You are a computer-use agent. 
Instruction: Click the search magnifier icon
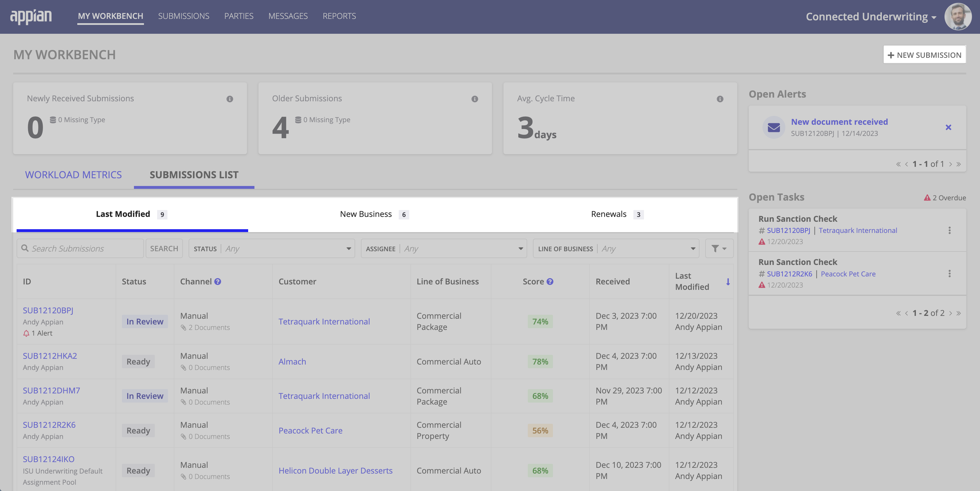coord(25,248)
